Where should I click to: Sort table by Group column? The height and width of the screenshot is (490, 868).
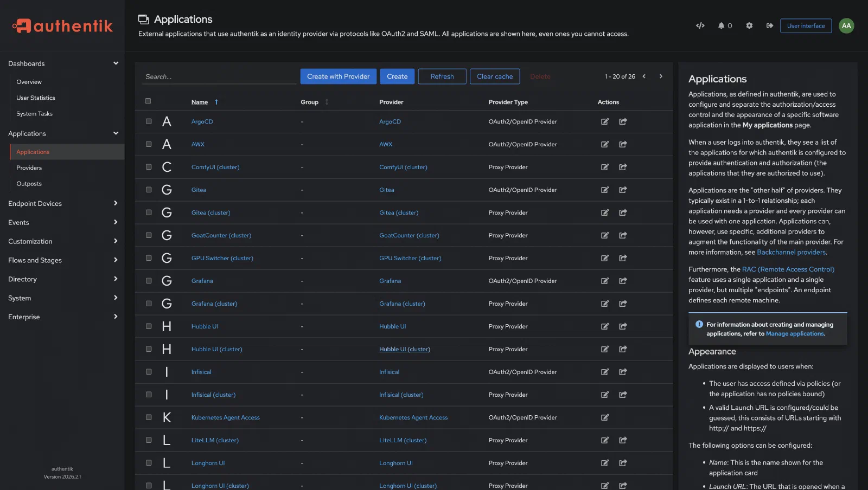[315, 102]
